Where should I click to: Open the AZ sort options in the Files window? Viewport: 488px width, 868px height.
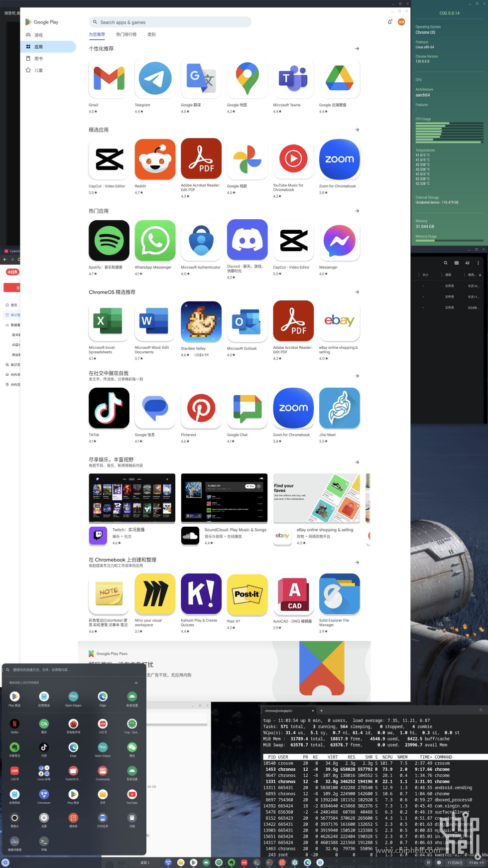coord(468,263)
